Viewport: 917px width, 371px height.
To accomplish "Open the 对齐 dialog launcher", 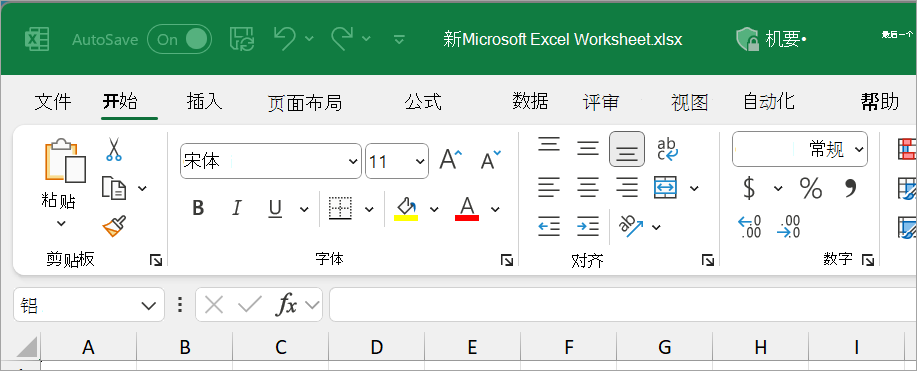I will click(708, 260).
